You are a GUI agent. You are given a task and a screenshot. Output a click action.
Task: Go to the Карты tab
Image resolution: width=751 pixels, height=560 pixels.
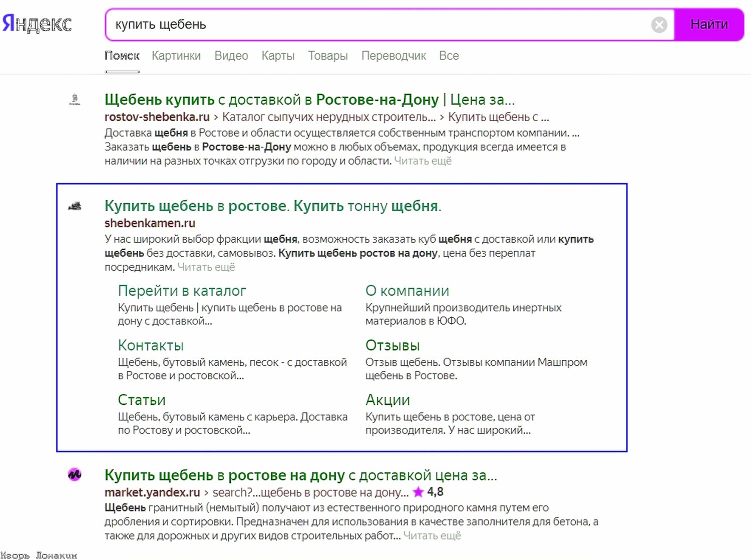(x=278, y=56)
